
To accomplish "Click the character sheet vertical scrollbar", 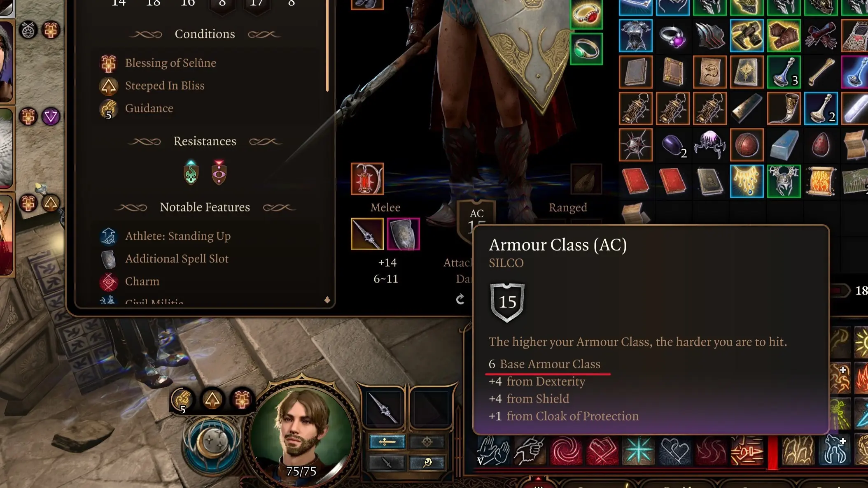I will [327, 46].
